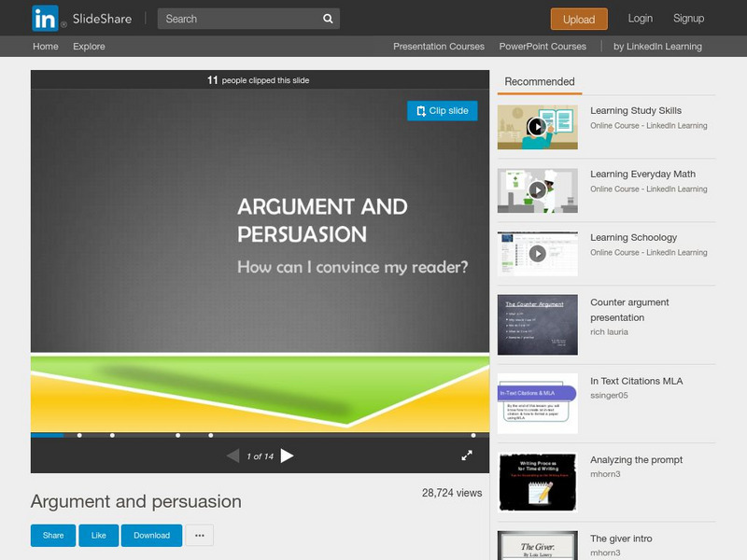Go to Home in navigation
Viewport: 747px width, 560px height.
(45, 46)
